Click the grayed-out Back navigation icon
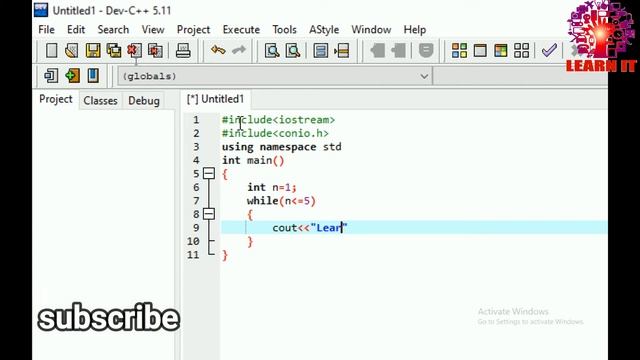 [x=378, y=51]
